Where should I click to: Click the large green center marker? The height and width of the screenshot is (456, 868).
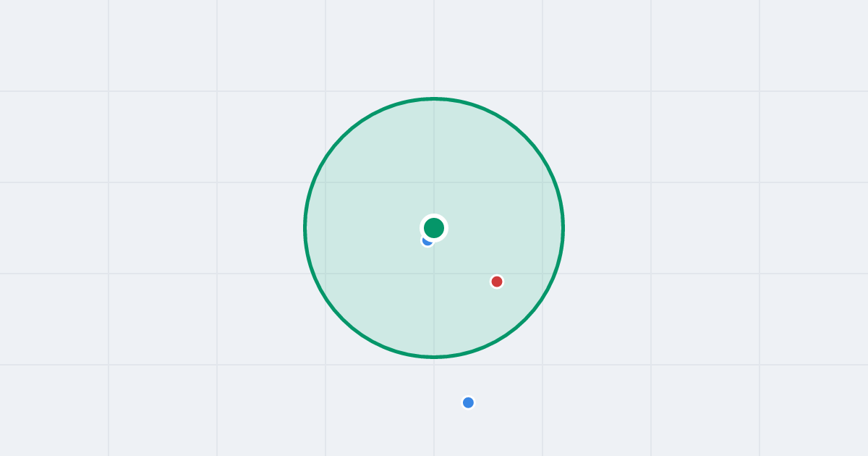tap(434, 228)
